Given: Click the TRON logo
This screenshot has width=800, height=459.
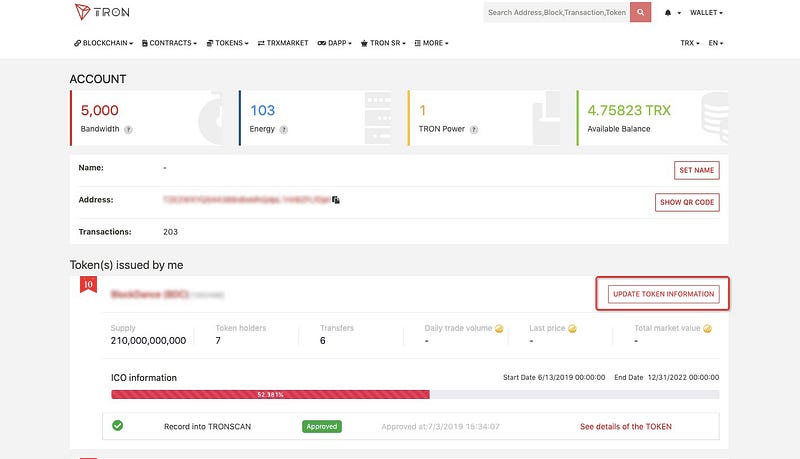Looking at the screenshot, I should tap(102, 12).
